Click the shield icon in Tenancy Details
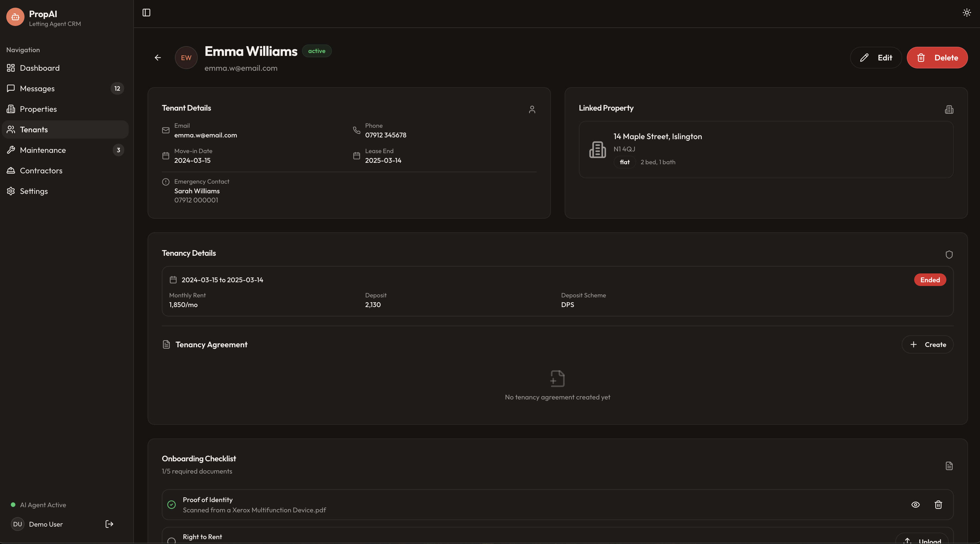The image size is (980, 544). coord(949,254)
